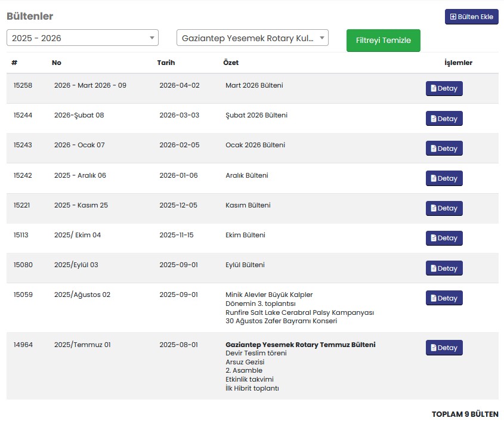Click Detay button for Aralık Bülteni
Viewport: 504px width, 421px height.
click(x=444, y=178)
